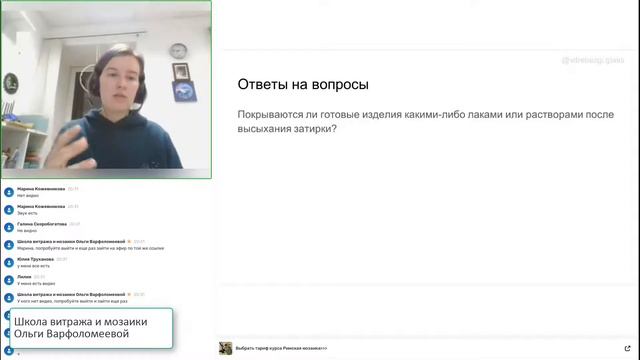Screen dimensions: 640x360
Task: Click Лилия's message У меня есть видео
Action: [36, 283]
